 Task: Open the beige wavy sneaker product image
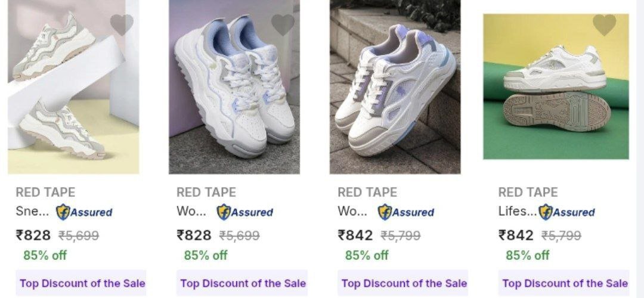(73, 86)
